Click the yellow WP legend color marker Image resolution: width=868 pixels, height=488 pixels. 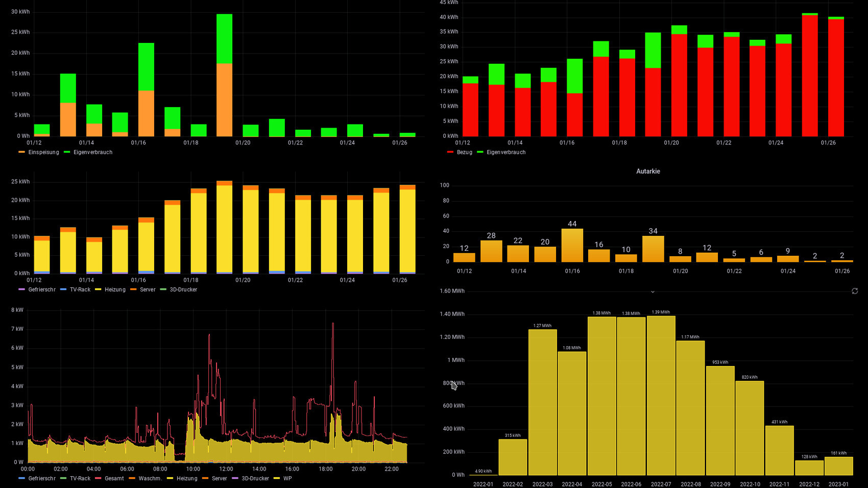pos(277,478)
